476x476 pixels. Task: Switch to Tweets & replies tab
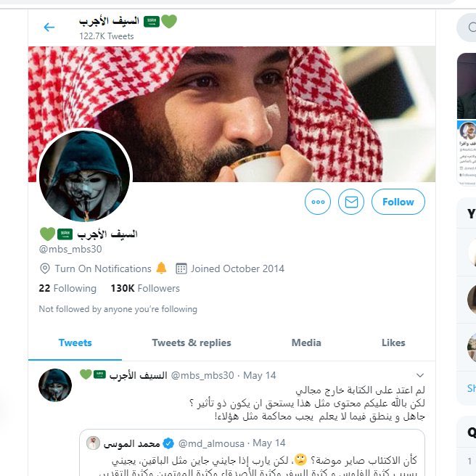192,342
